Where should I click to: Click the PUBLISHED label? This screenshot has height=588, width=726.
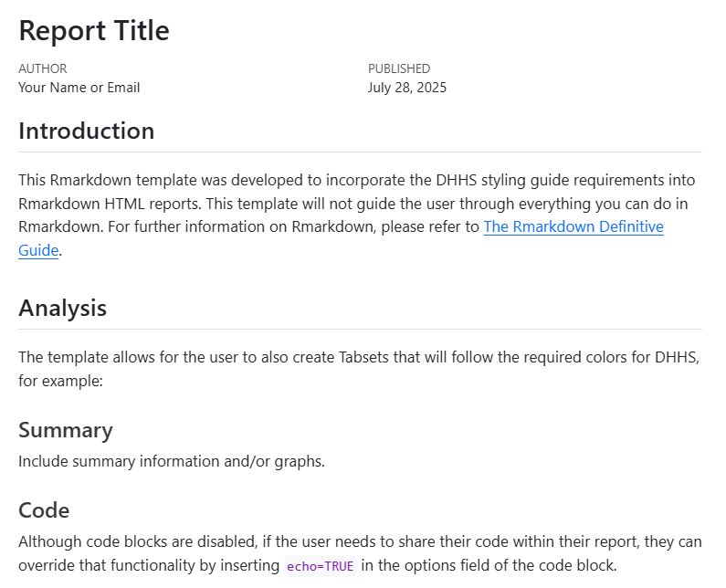pyautogui.click(x=399, y=68)
